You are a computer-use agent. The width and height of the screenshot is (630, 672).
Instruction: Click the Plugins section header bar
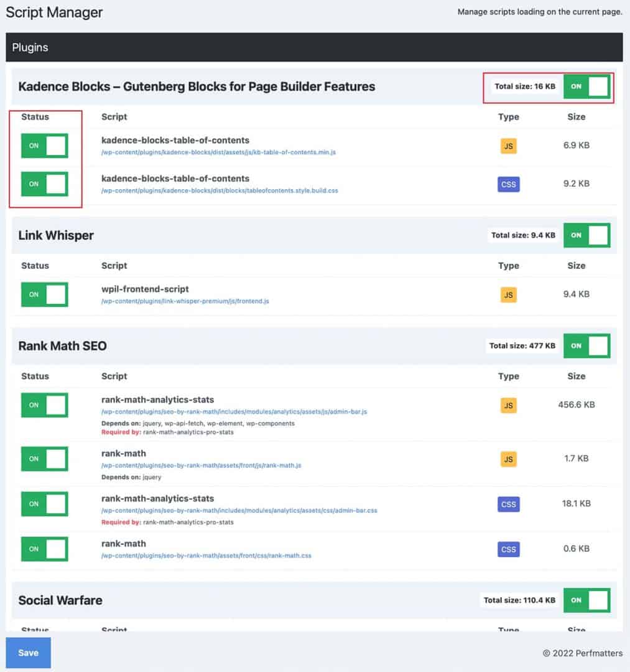314,47
